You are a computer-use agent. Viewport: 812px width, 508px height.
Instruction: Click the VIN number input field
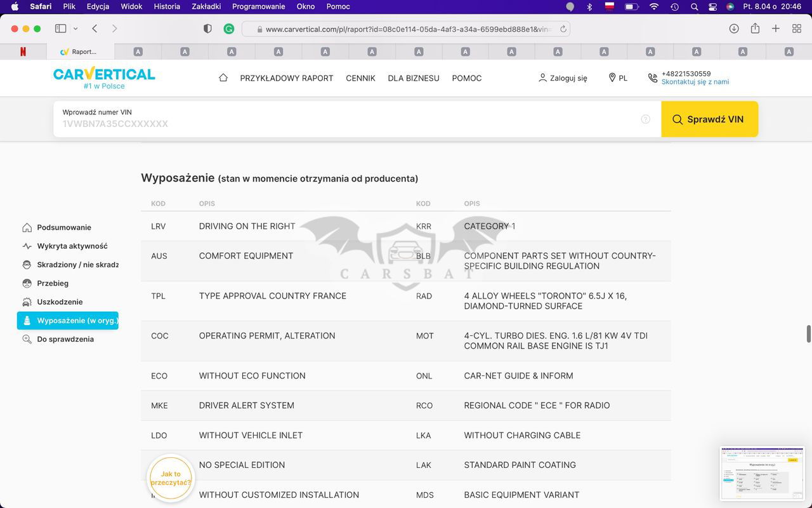[x=349, y=123]
